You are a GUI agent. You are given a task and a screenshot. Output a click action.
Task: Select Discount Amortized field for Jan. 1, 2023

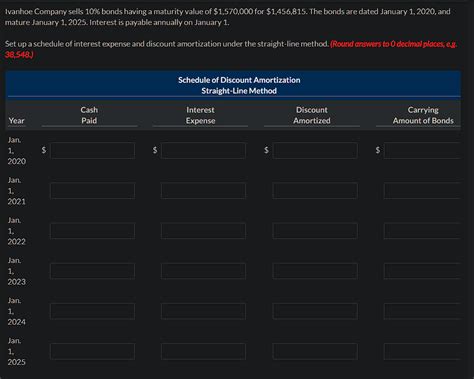coord(315,271)
